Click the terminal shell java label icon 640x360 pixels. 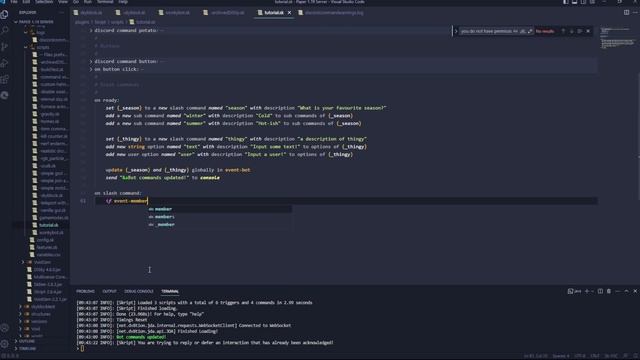[574, 291]
